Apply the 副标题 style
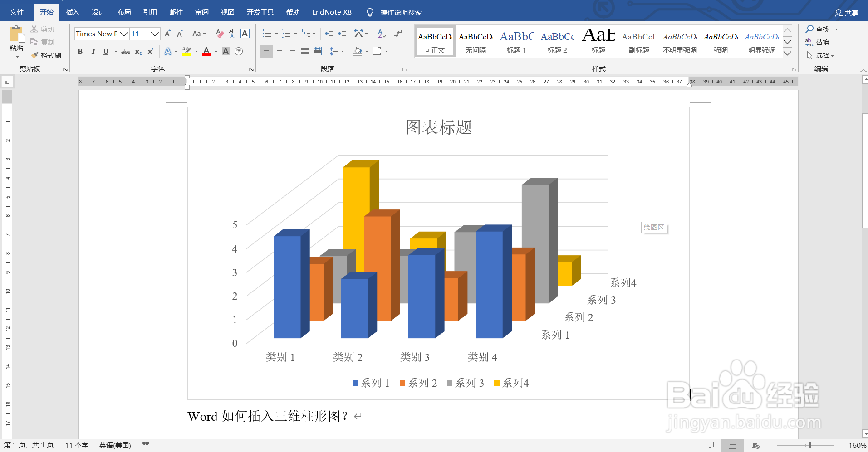 coord(639,42)
